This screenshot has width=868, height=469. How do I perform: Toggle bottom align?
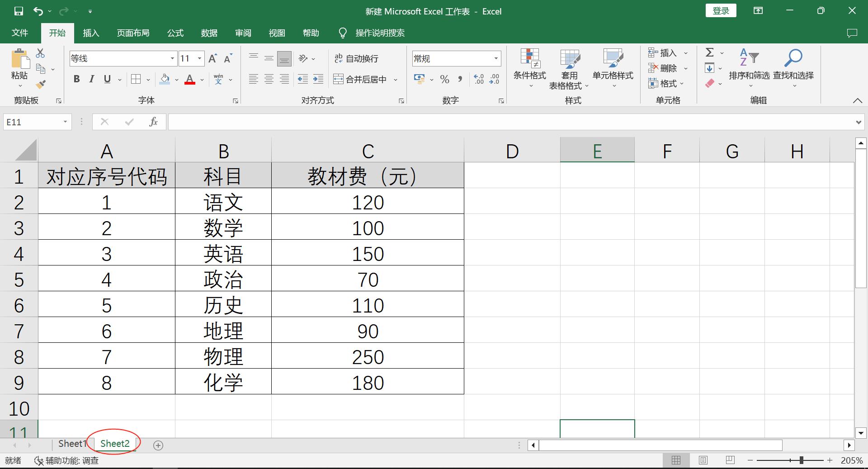(284, 58)
